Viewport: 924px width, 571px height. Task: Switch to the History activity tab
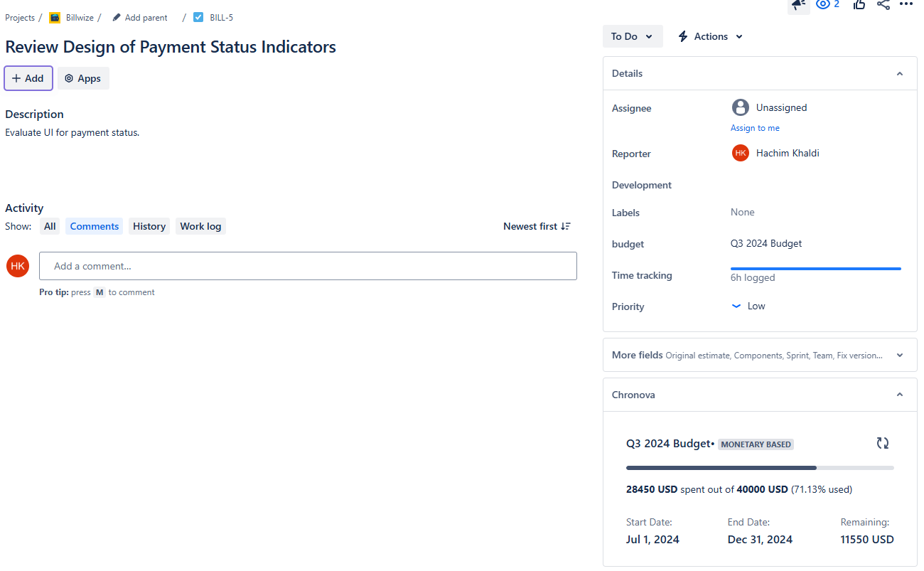(x=149, y=226)
